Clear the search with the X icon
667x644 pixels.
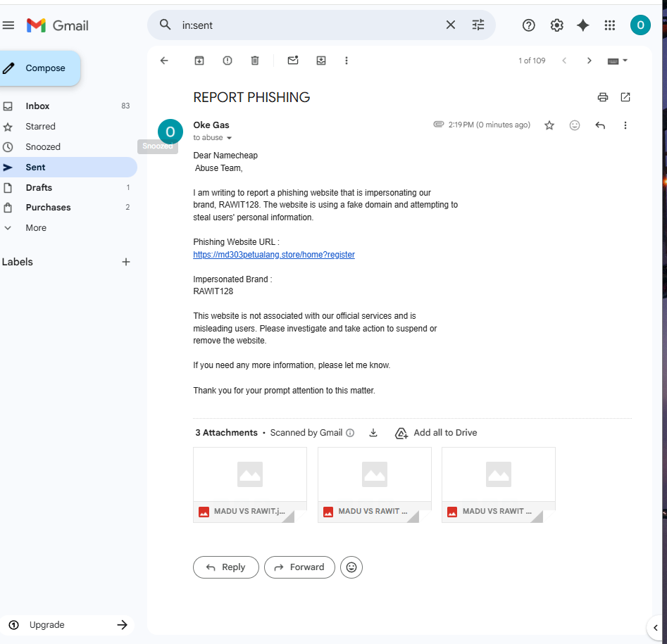(x=451, y=25)
